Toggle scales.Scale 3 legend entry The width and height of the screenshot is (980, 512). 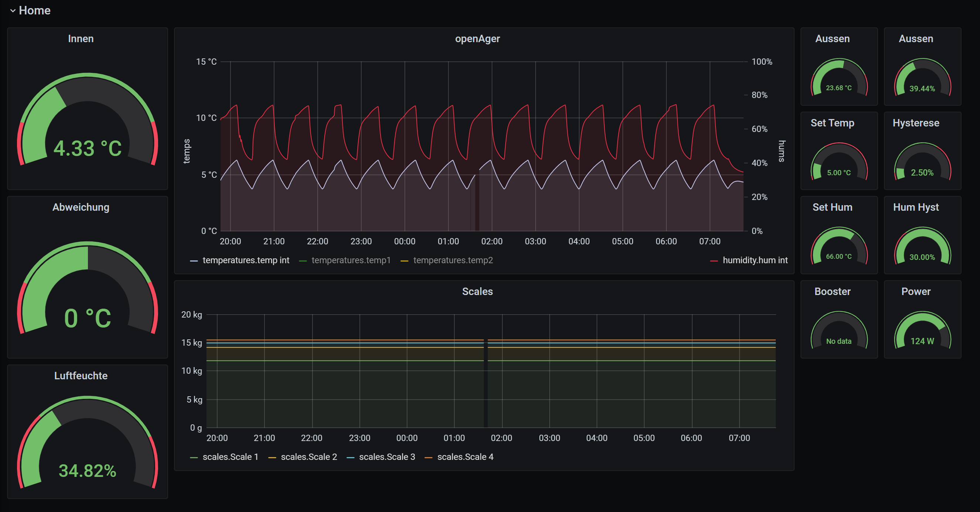(386, 457)
